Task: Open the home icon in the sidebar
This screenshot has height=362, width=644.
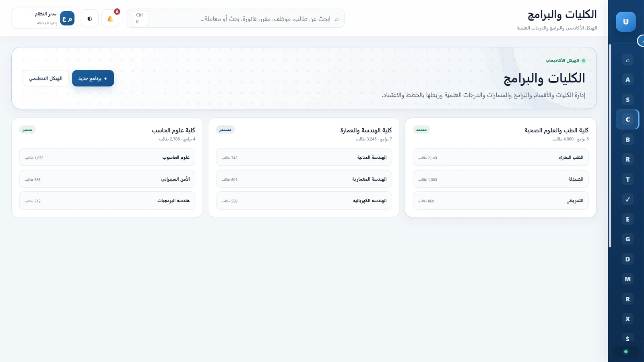Action: coord(627,60)
